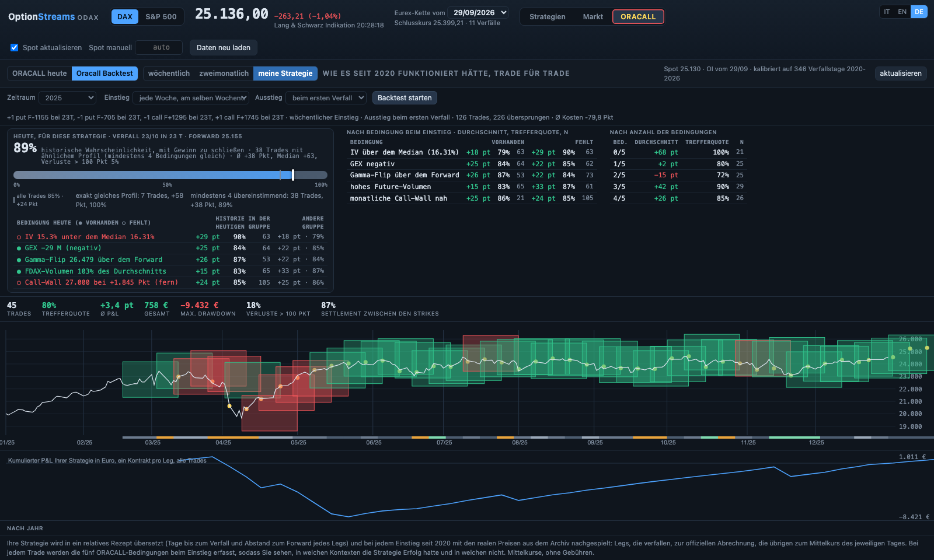
Task: Click 'Gamma-Flip 26.479 über dem Forward' row
Action: click(170, 260)
